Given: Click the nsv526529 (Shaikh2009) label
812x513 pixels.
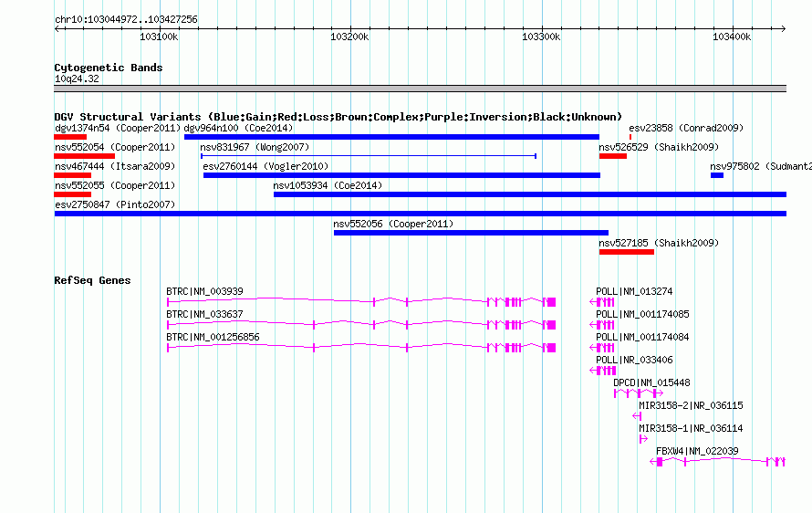Looking at the screenshot, I should 659,147.
